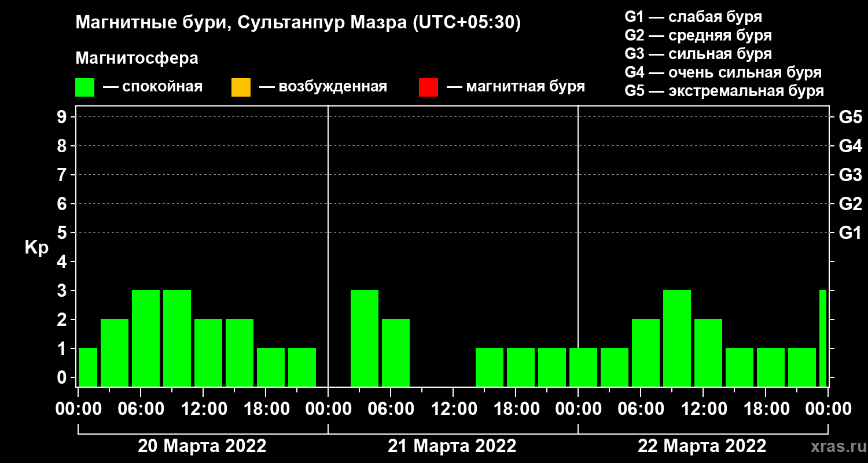Click the '21 Марта 2022' date label

pyautogui.click(x=452, y=446)
